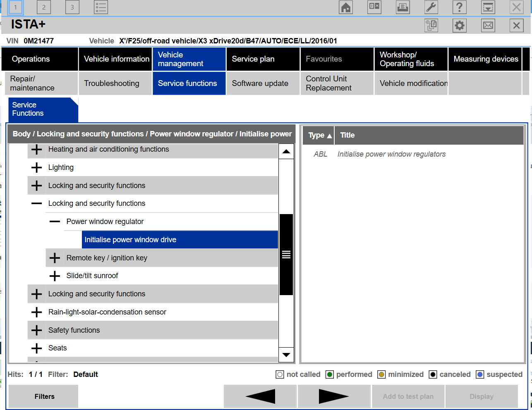This screenshot has width=532, height=410.
Task: Select the 'Power window regulator' tree label
Action: pyautogui.click(x=105, y=222)
